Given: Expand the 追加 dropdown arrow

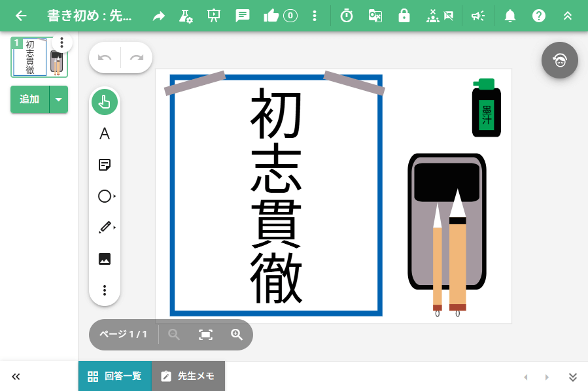Looking at the screenshot, I should (x=59, y=99).
